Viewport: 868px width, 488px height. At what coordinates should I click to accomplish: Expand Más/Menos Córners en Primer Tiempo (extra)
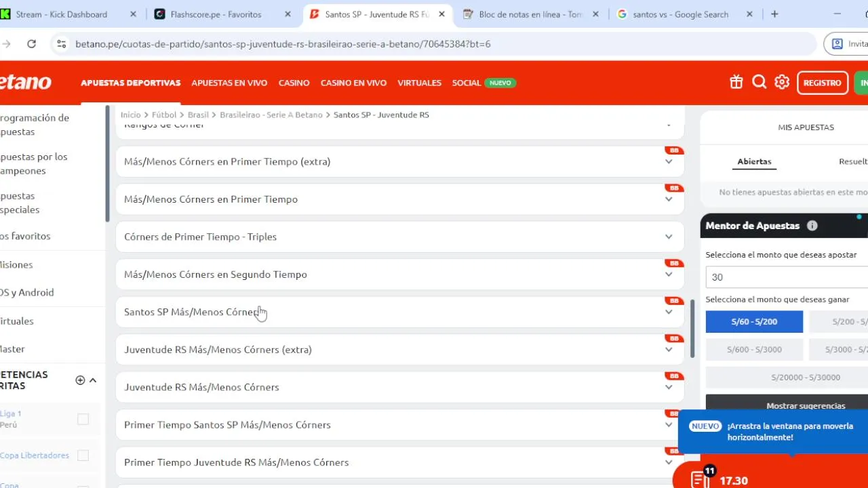[400, 161]
